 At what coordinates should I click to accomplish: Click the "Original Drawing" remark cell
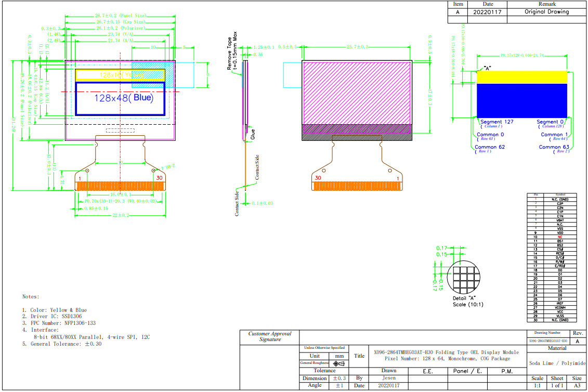click(546, 11)
